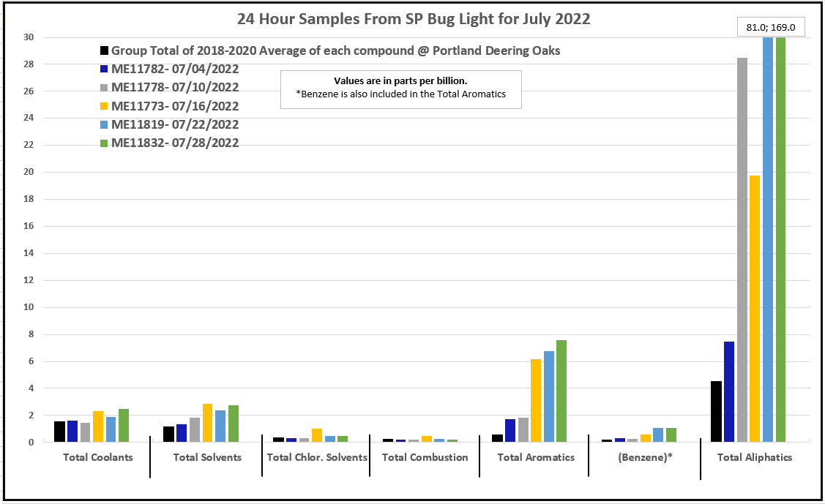Select the Total Coolants axis label
825x504 pixels.
(x=97, y=457)
